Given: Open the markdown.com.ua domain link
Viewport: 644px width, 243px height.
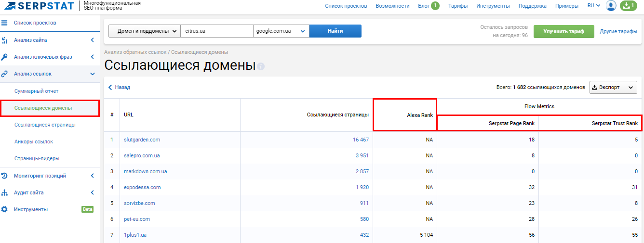Looking at the screenshot, I should [145, 171].
